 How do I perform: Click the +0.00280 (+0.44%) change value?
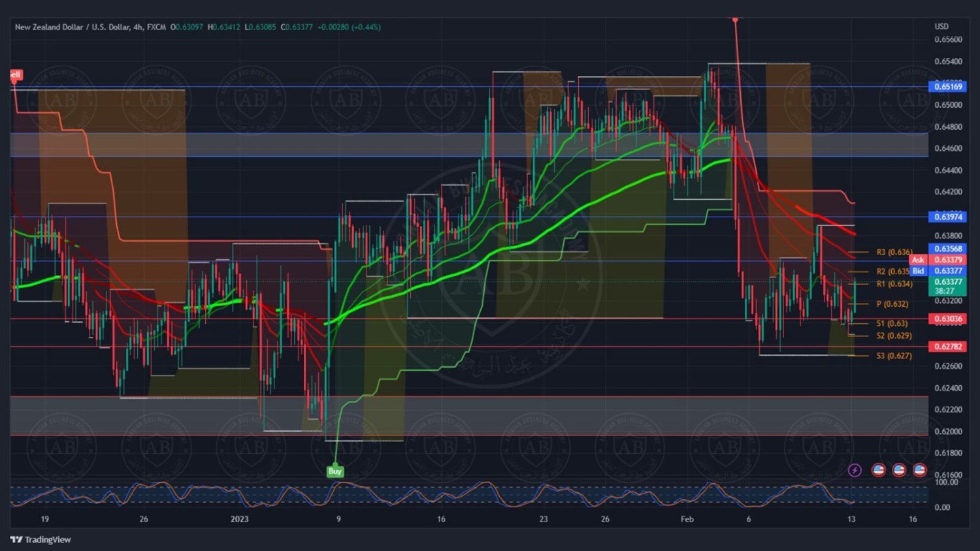(x=349, y=27)
